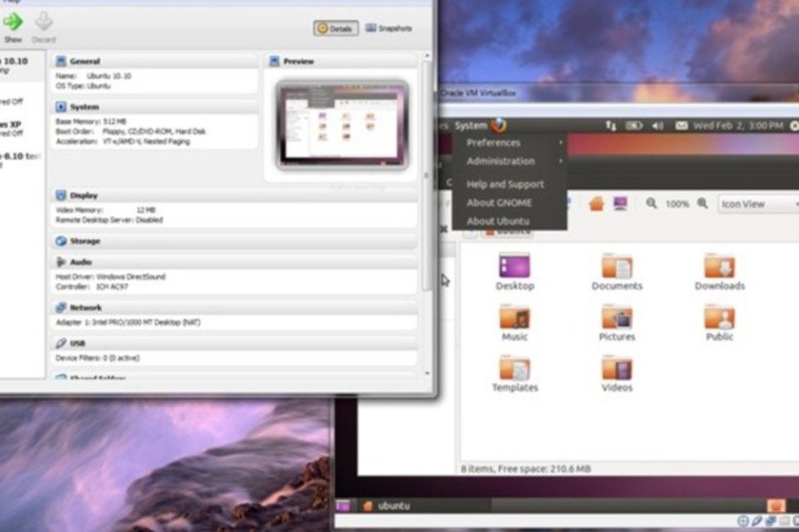
Task: Click the Preview section monitor icon
Action: click(274, 62)
